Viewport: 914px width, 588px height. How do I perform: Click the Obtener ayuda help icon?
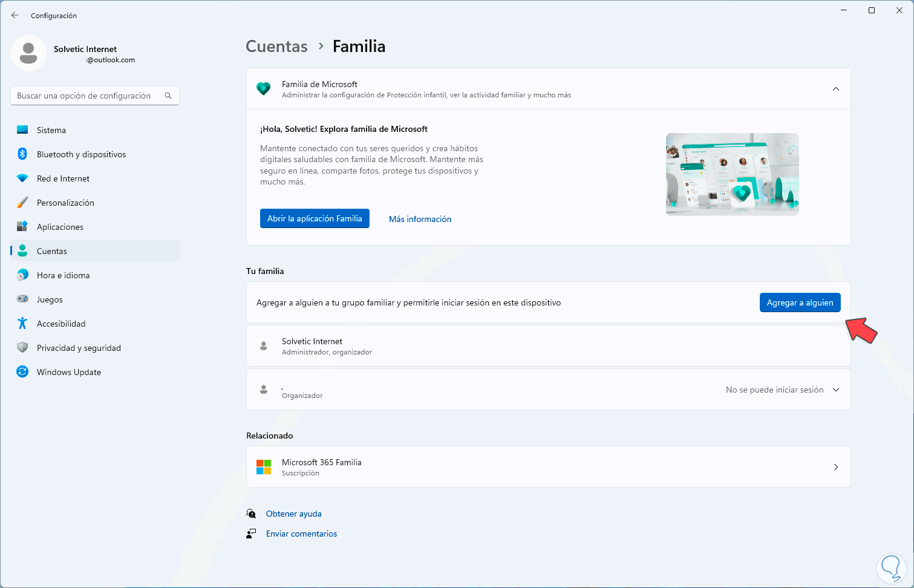pyautogui.click(x=251, y=514)
